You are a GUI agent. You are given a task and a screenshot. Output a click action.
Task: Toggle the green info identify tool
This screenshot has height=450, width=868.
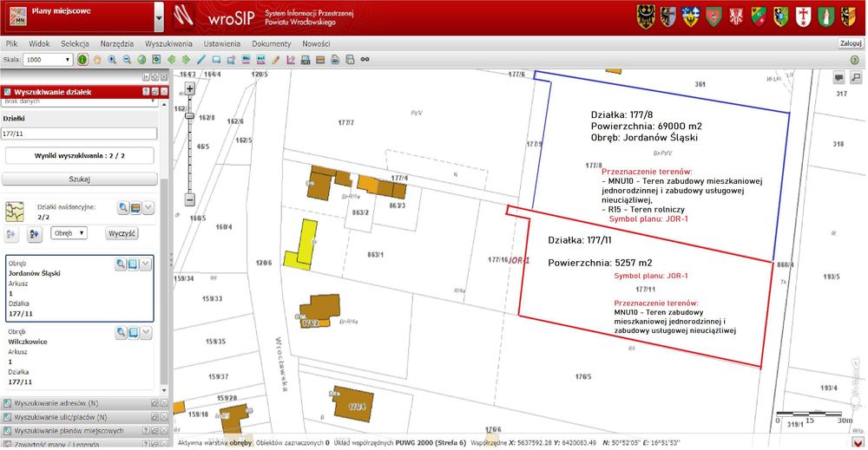[82, 60]
